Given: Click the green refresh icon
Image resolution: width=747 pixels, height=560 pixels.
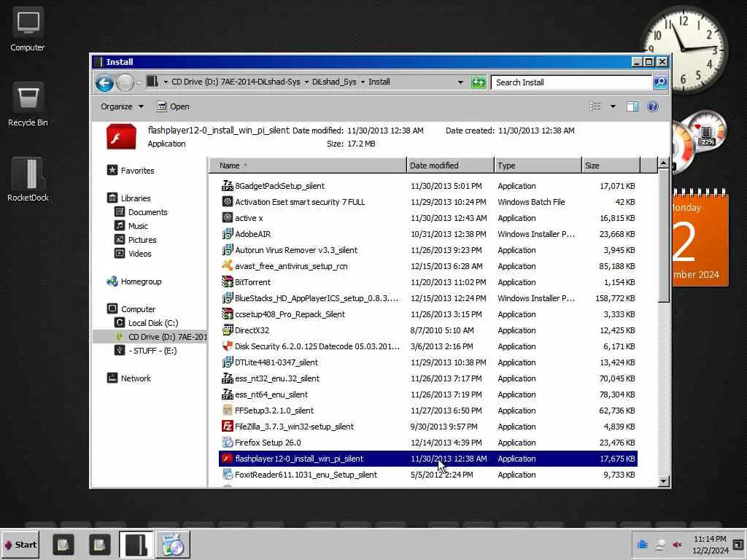Looking at the screenshot, I should click(479, 82).
